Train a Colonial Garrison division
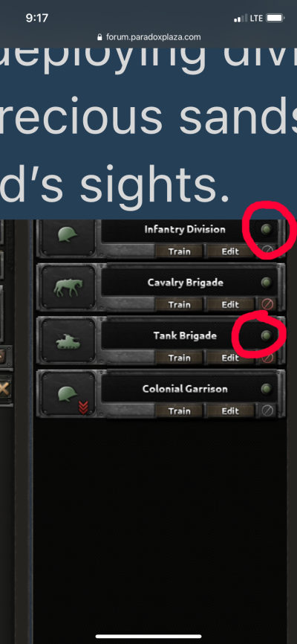Screen dimensions: 297x644 click(x=179, y=411)
